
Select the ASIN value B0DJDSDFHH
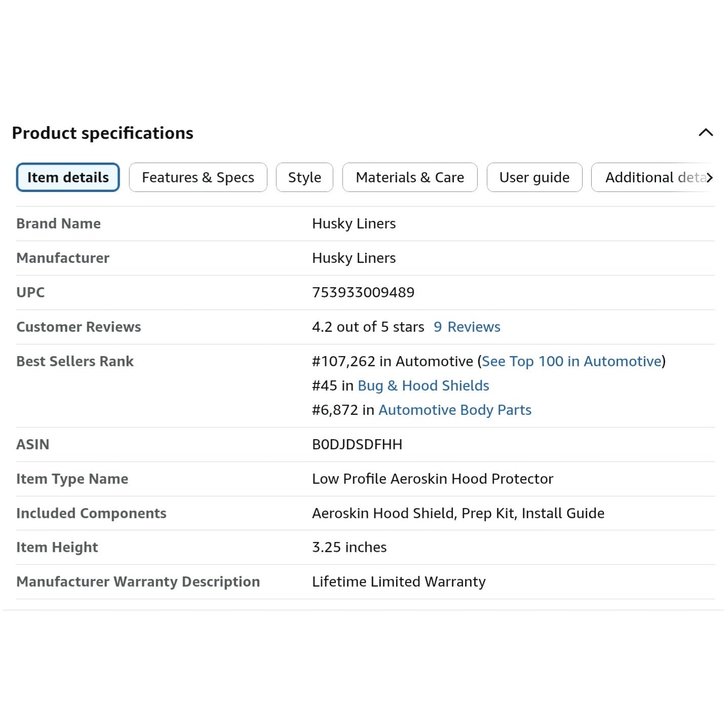[x=357, y=444]
